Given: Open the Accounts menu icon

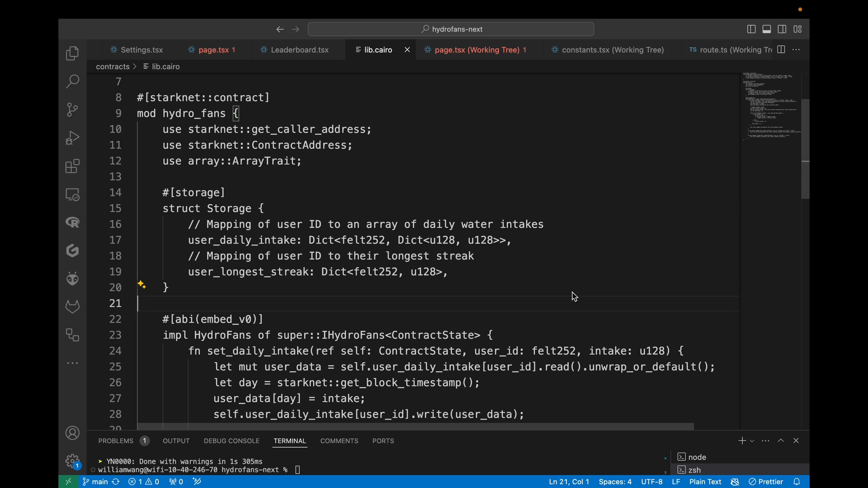Looking at the screenshot, I should 72,433.
